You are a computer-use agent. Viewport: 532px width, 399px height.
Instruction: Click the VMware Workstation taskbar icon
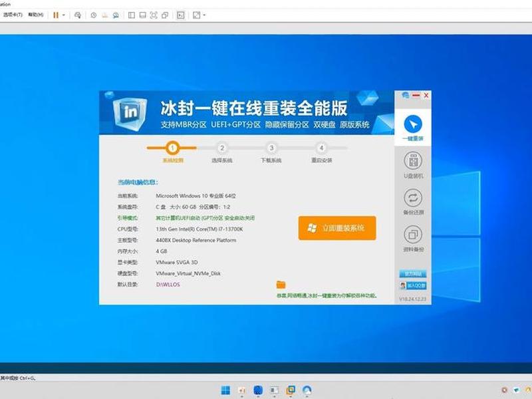(291, 390)
